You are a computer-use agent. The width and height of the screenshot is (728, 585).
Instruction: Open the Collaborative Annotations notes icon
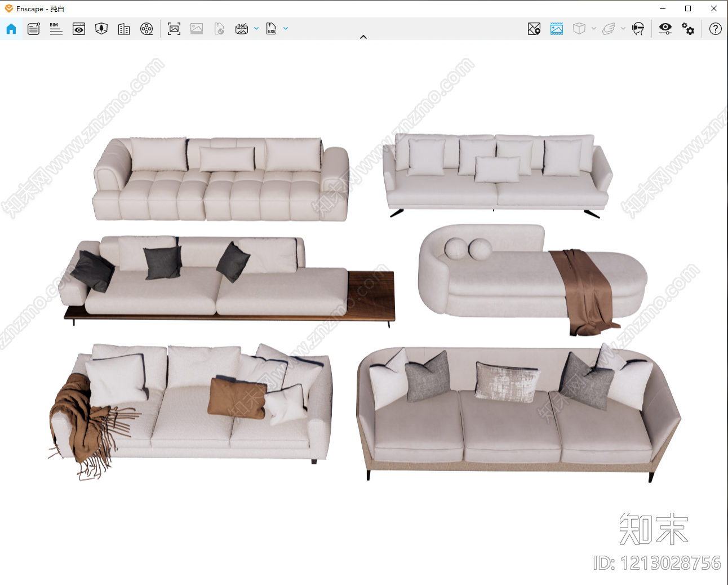coord(34,29)
